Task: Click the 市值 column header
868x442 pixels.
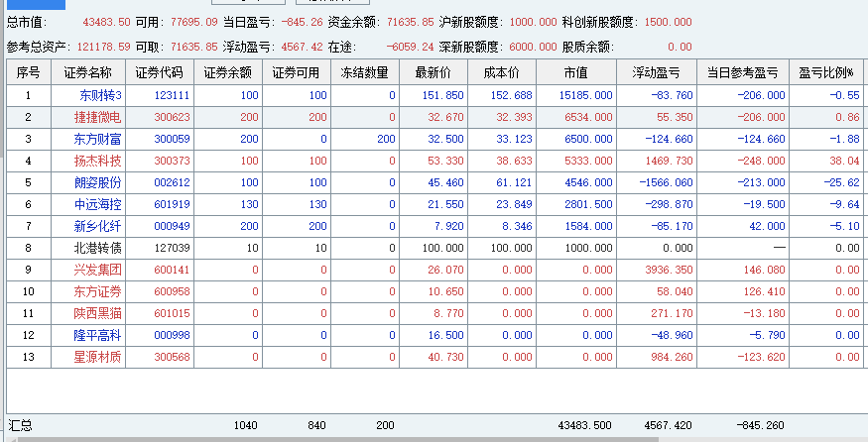Action: click(x=576, y=72)
